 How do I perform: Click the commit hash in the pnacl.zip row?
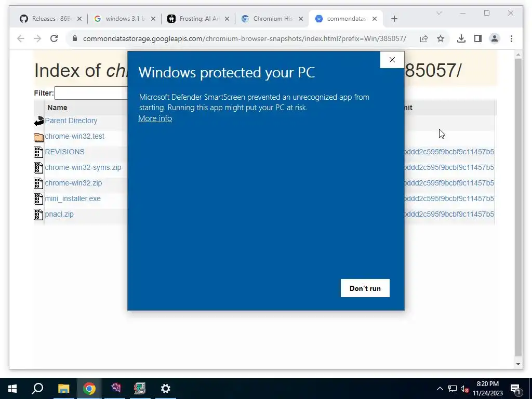[x=449, y=215]
